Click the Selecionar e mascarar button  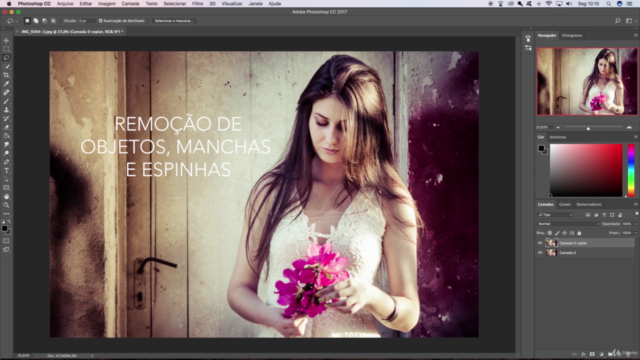pos(174,21)
